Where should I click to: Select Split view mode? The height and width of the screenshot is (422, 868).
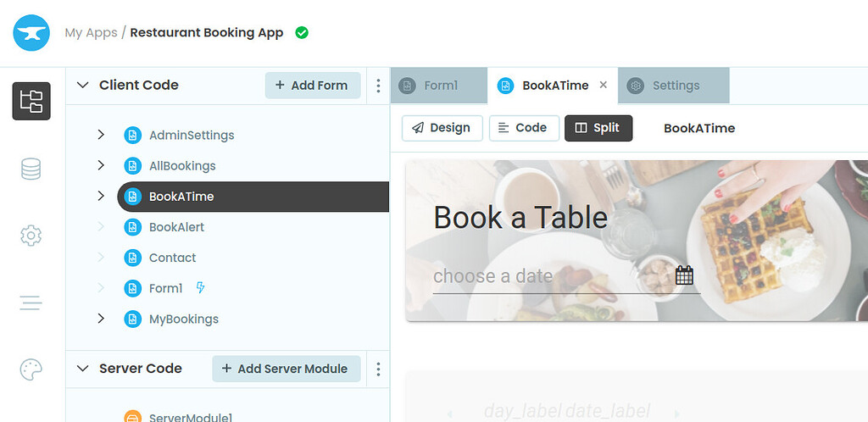coord(598,128)
